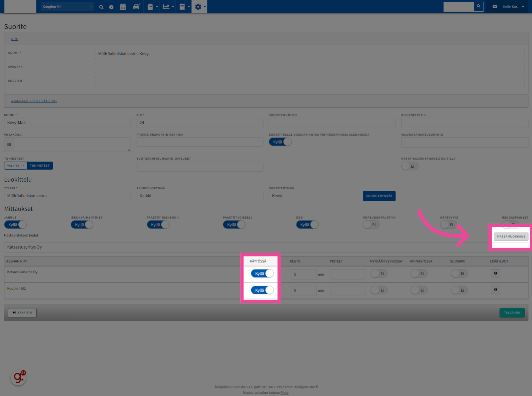This screenshot has height=396, width=532.
Task: Click Pisteet field for Kuopion M2
Action: click(x=348, y=291)
